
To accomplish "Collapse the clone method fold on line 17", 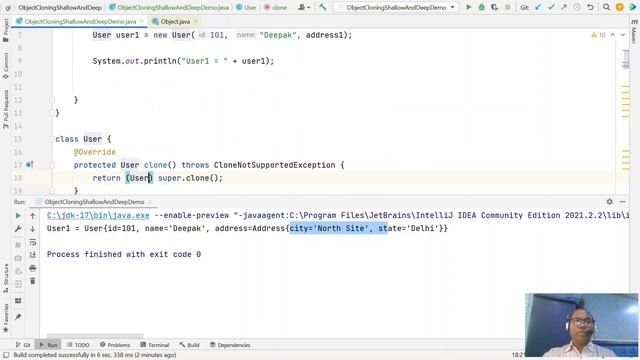I will click(52, 165).
